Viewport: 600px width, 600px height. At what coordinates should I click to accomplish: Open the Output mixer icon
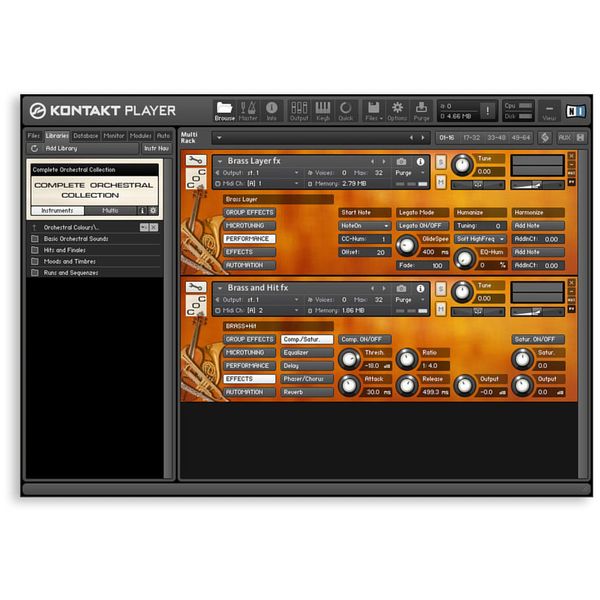tap(299, 111)
